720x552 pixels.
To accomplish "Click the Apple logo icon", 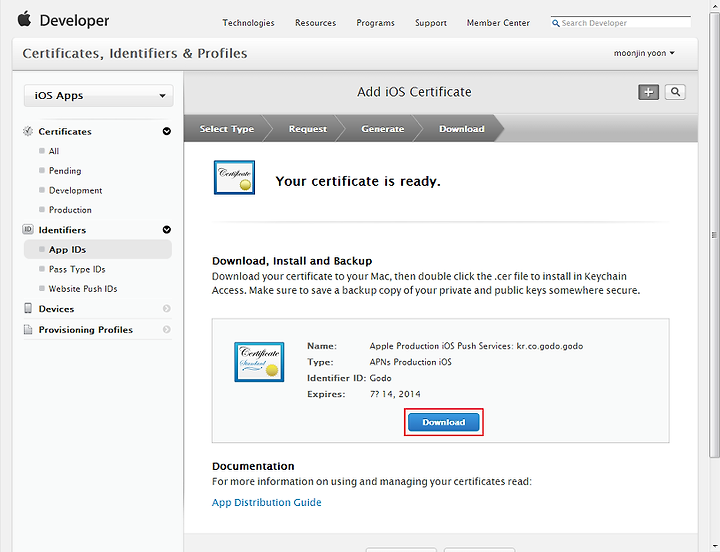I will 24,19.
